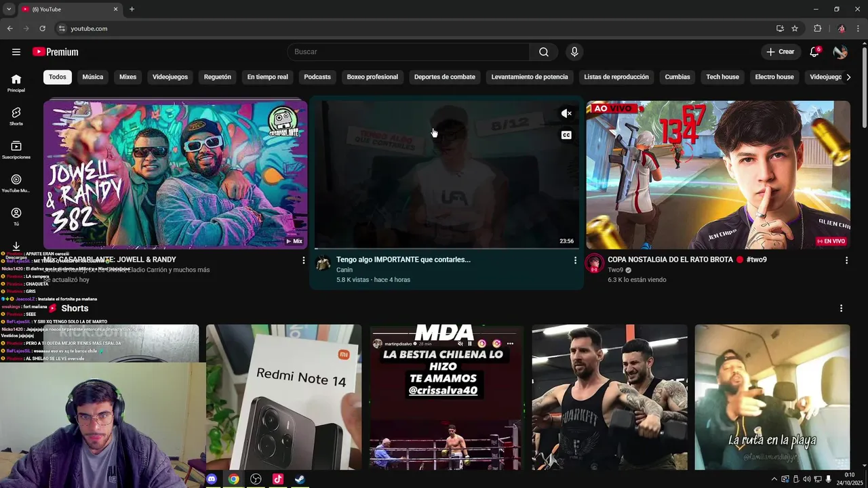Select the Reguetón filter chip
This screenshot has height=488, width=868.
(x=218, y=77)
